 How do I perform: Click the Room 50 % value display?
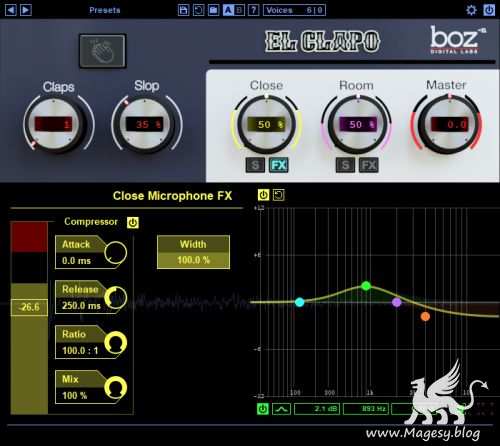(357, 124)
